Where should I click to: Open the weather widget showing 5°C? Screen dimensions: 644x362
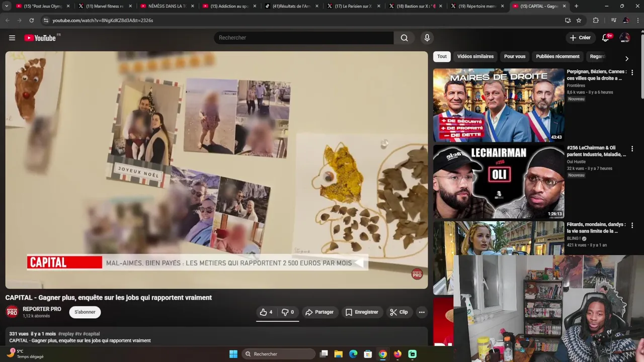tap(26, 354)
